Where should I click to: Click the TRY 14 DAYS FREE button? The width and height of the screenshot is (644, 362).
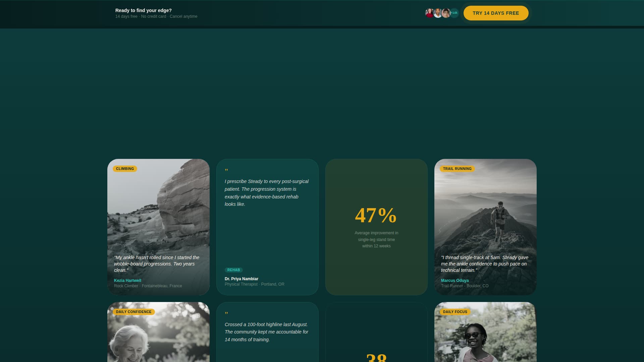(x=496, y=13)
